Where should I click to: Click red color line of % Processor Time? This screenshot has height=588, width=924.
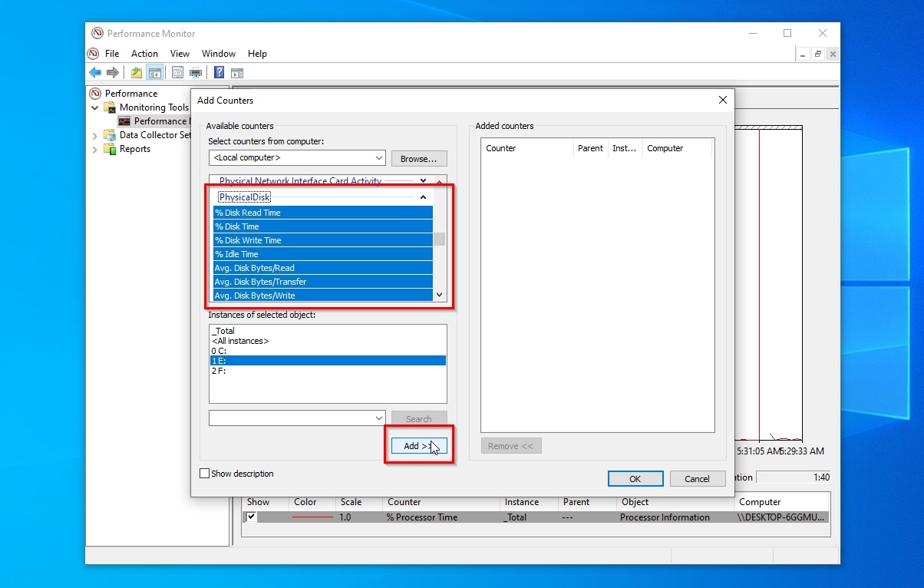point(313,517)
